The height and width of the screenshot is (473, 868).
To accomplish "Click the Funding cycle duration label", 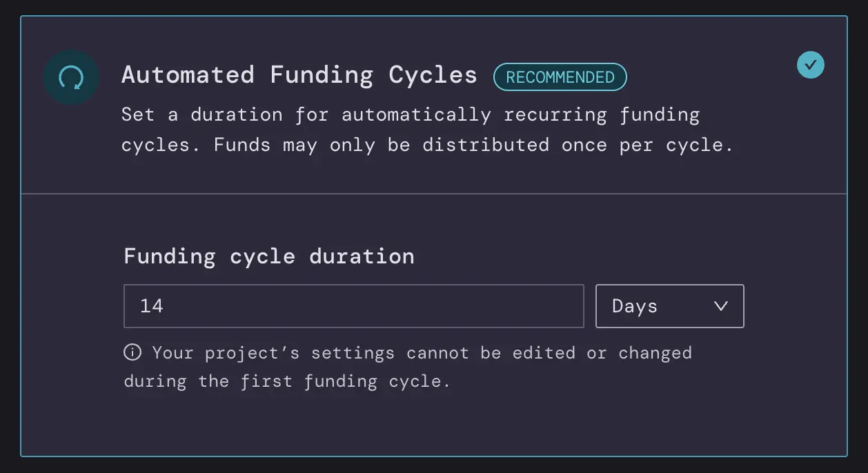I will click(x=268, y=256).
